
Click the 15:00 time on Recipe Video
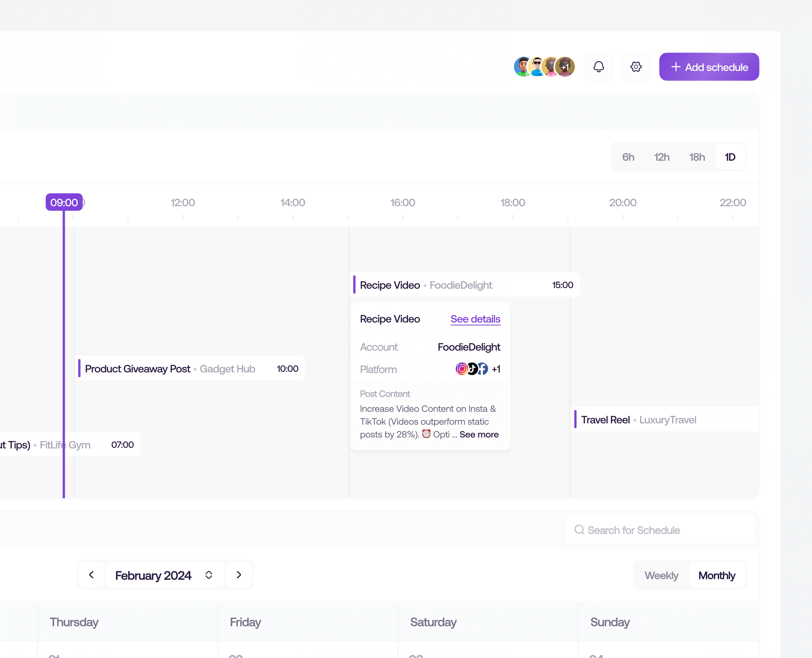[x=563, y=285]
